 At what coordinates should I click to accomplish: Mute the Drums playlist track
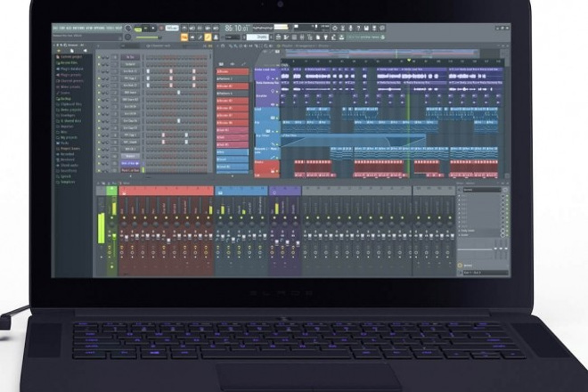click(x=277, y=171)
